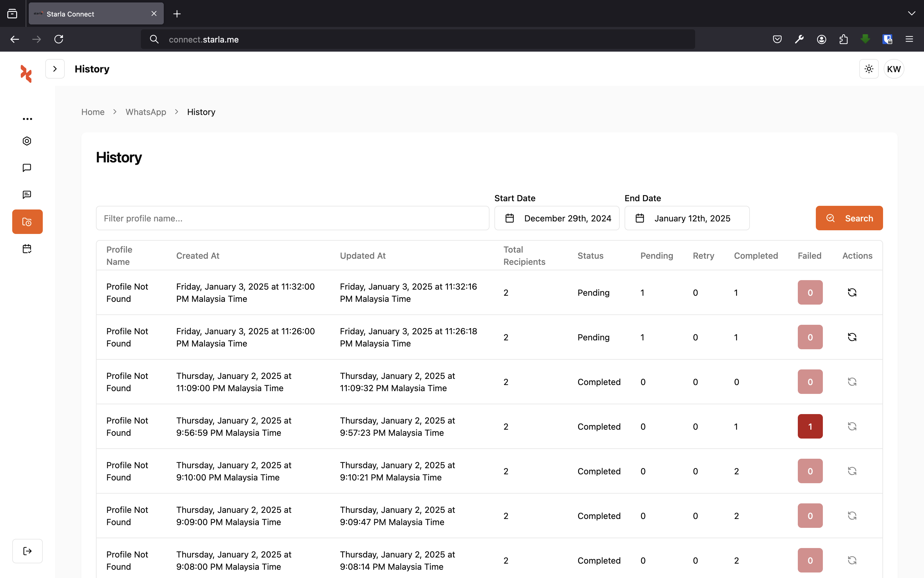The width and height of the screenshot is (924, 578).
Task: Expand the sidebar with the chevron button
Action: tap(55, 69)
